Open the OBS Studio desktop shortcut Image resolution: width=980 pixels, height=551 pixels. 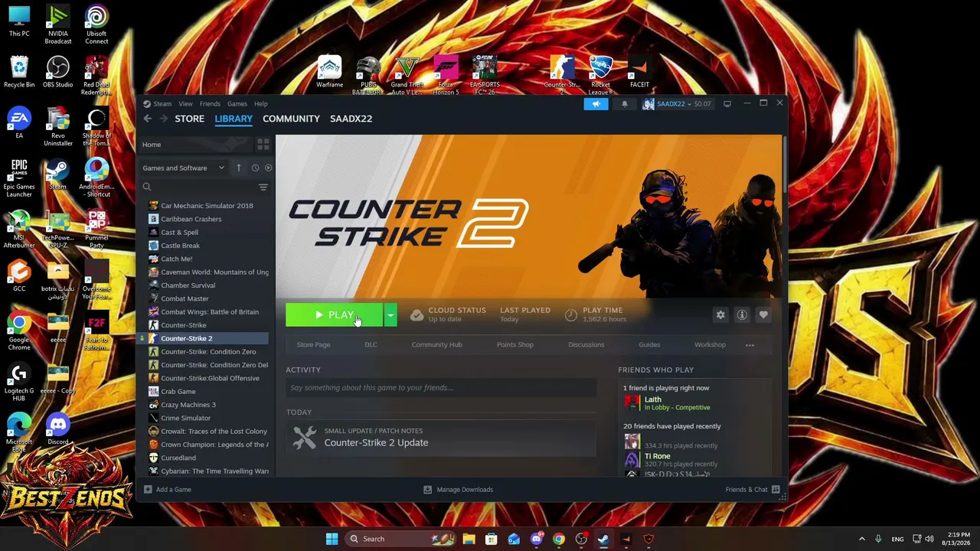click(58, 73)
